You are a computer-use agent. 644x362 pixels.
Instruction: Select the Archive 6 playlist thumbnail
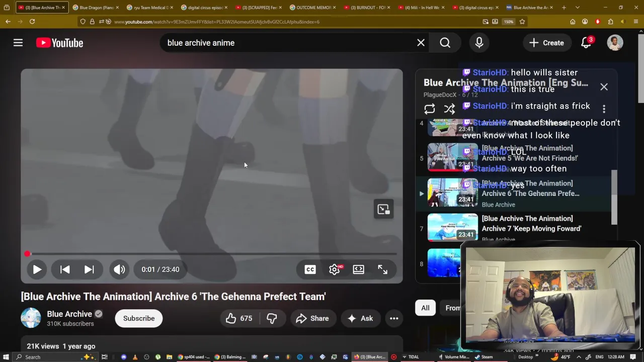tap(452, 192)
